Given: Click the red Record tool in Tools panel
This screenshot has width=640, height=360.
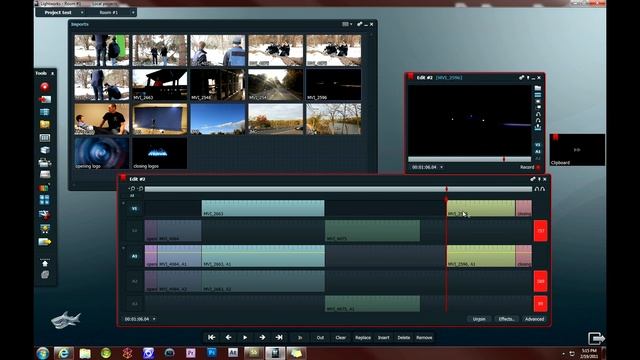Looking at the screenshot, I should pyautogui.click(x=44, y=87).
